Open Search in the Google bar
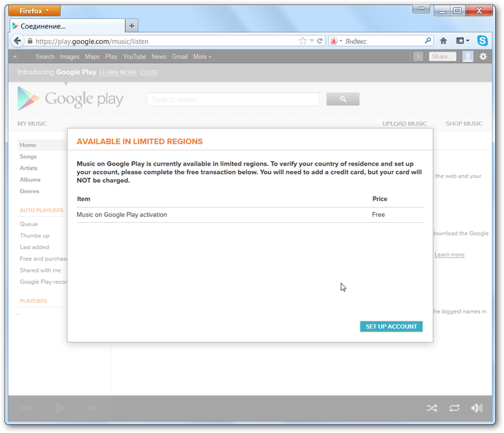The width and height of the screenshot is (504, 433). coord(45,57)
